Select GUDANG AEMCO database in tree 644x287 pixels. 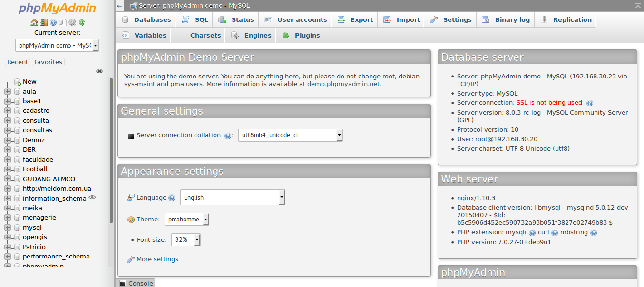[49, 179]
